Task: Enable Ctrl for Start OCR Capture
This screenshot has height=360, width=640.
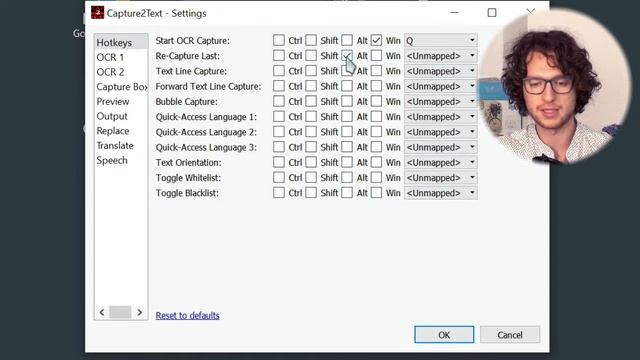Action: pos(279,40)
